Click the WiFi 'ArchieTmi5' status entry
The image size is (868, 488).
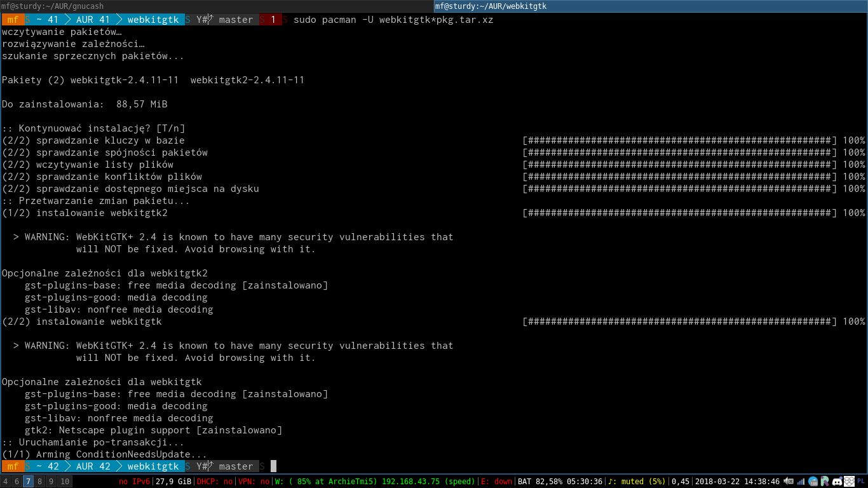[x=374, y=482]
